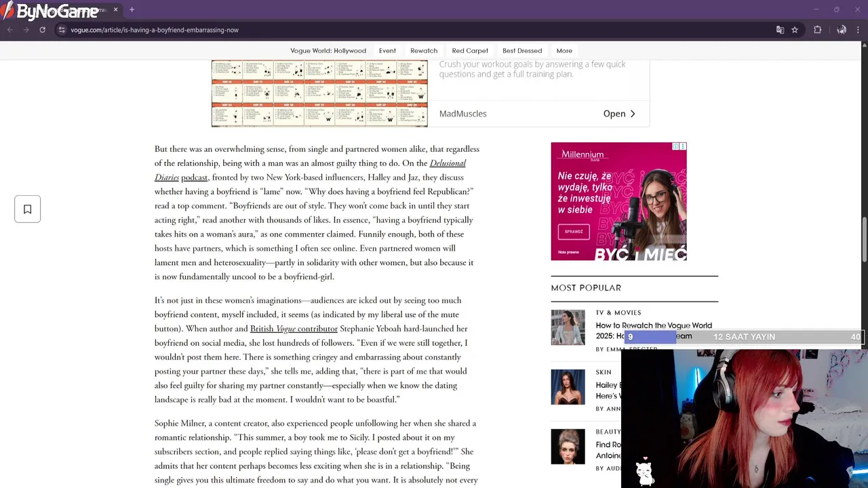Open the Red Carpet nav item
Image resolution: width=868 pixels, height=488 pixels.
click(x=470, y=51)
